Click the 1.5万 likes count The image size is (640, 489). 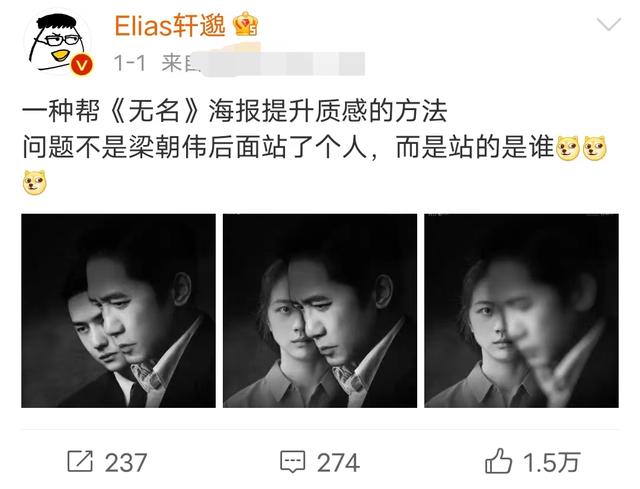pos(551,462)
